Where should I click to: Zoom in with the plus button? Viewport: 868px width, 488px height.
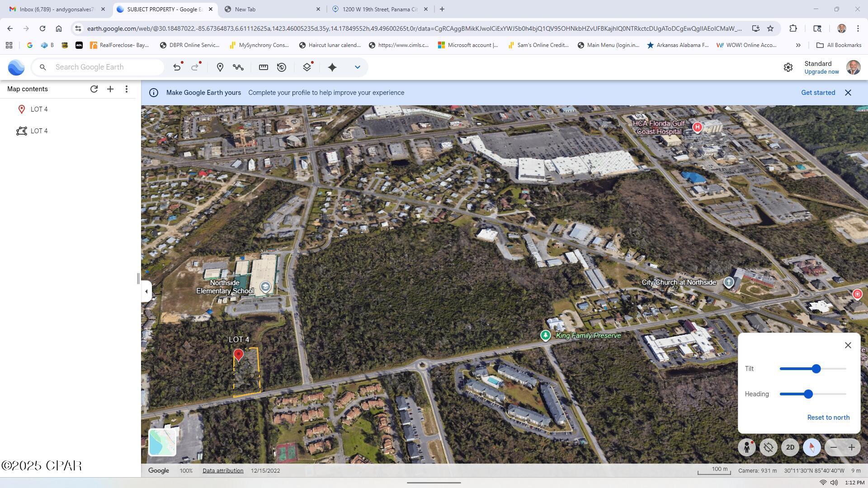(852, 447)
